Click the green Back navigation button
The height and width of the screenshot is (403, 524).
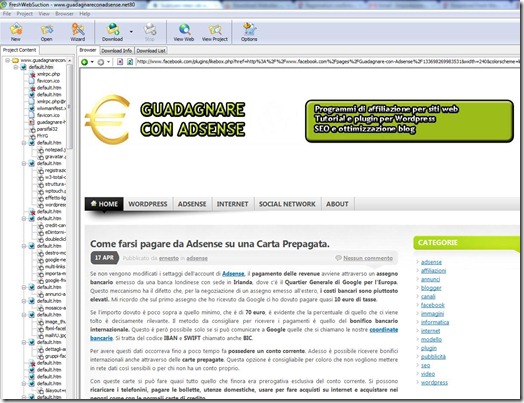coord(85,62)
